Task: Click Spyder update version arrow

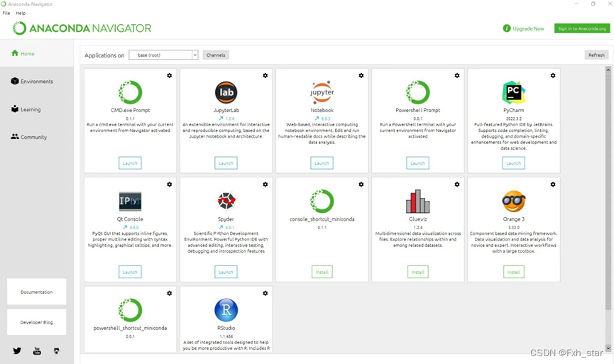Action: (221, 227)
